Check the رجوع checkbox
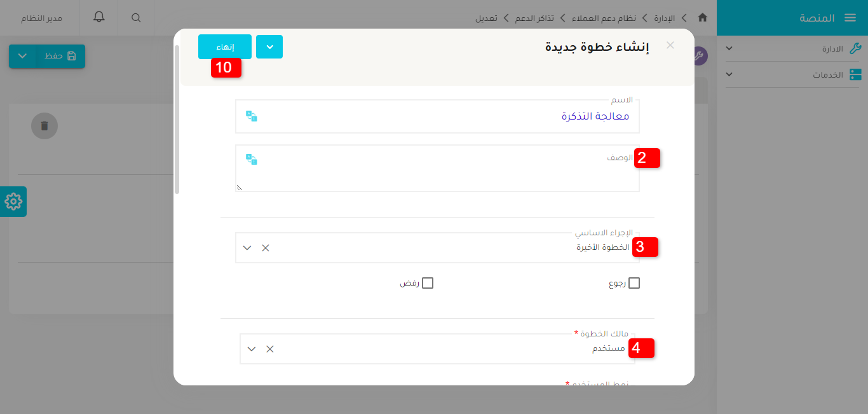The width and height of the screenshot is (868, 414). pyautogui.click(x=633, y=282)
